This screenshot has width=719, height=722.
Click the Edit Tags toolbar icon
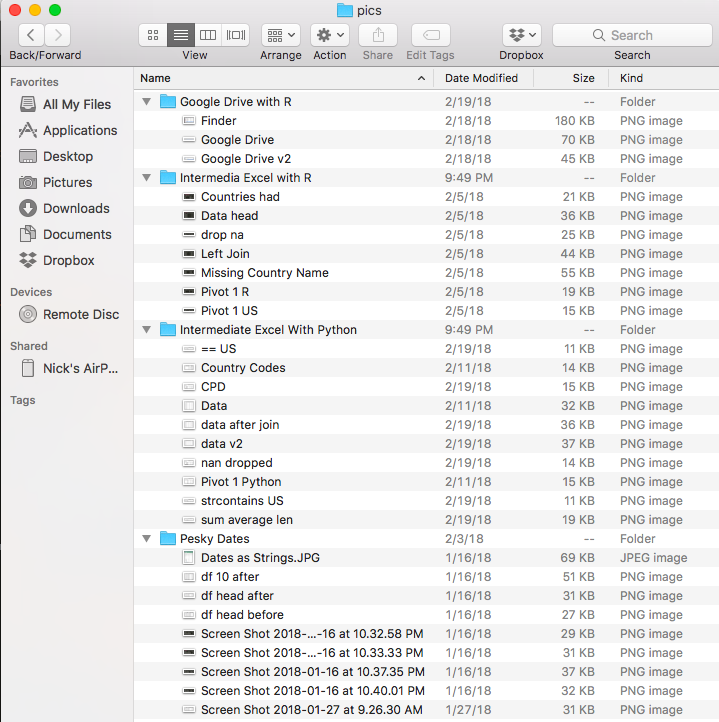coord(430,35)
